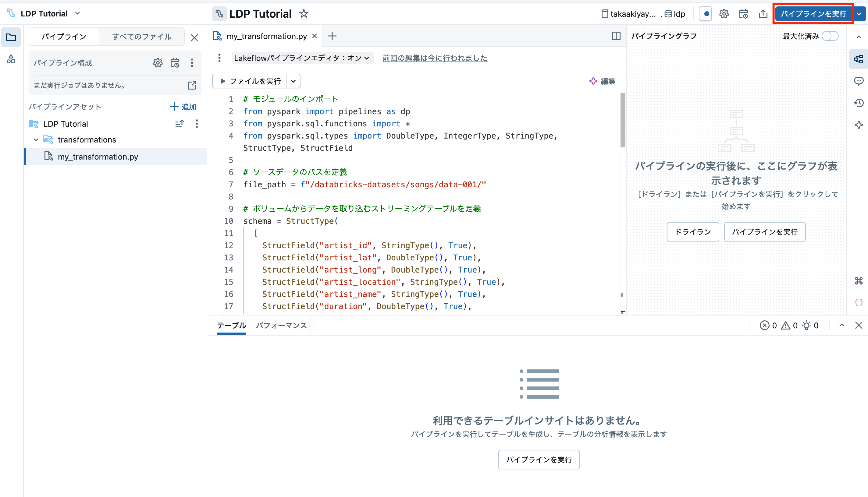Open the Lakeflowパイプラインエディタ dropdown
The width and height of the screenshot is (868, 497).
(302, 58)
